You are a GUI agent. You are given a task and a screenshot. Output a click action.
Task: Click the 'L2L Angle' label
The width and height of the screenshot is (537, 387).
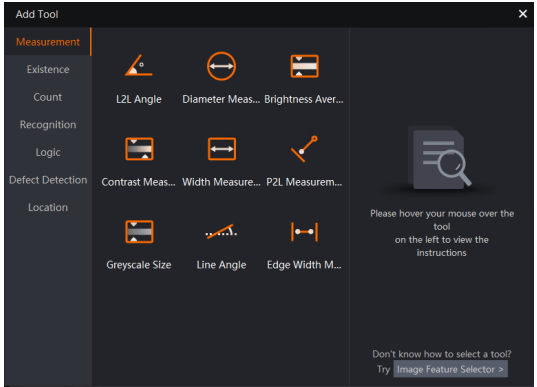139,99
